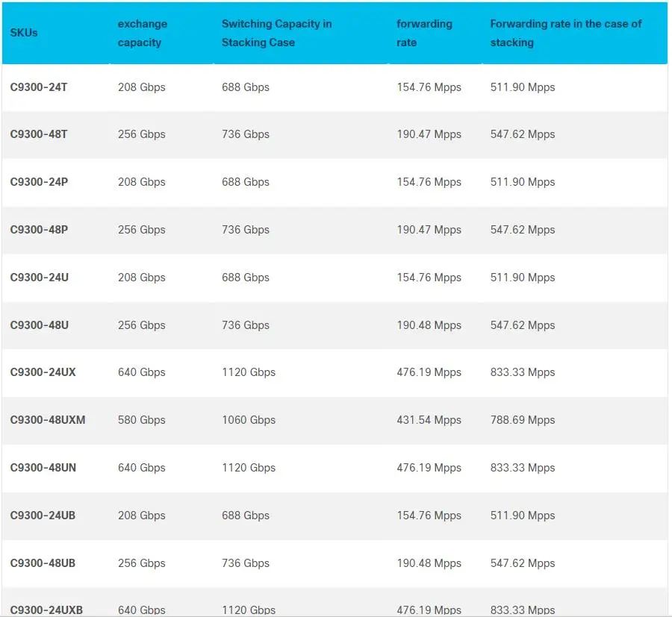This screenshot has width=672, height=617.
Task: Click the exchange capacity column header
Action: (142, 33)
